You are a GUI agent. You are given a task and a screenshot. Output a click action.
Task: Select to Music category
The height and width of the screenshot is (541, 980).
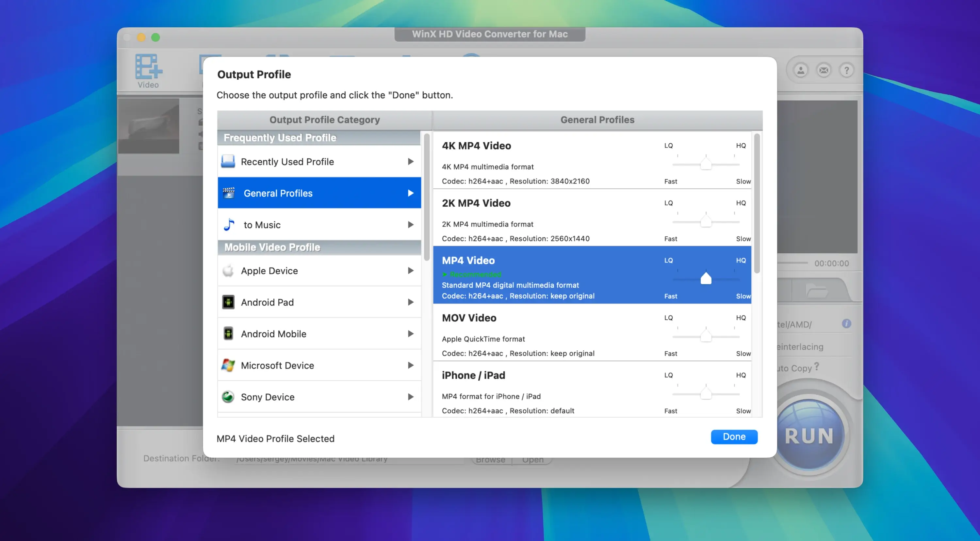pos(319,224)
